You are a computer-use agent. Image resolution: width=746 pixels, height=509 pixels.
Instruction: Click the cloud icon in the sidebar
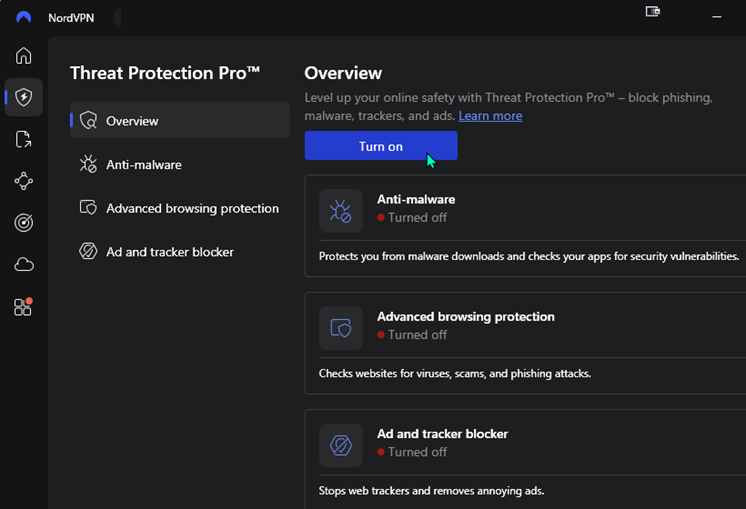(x=24, y=265)
